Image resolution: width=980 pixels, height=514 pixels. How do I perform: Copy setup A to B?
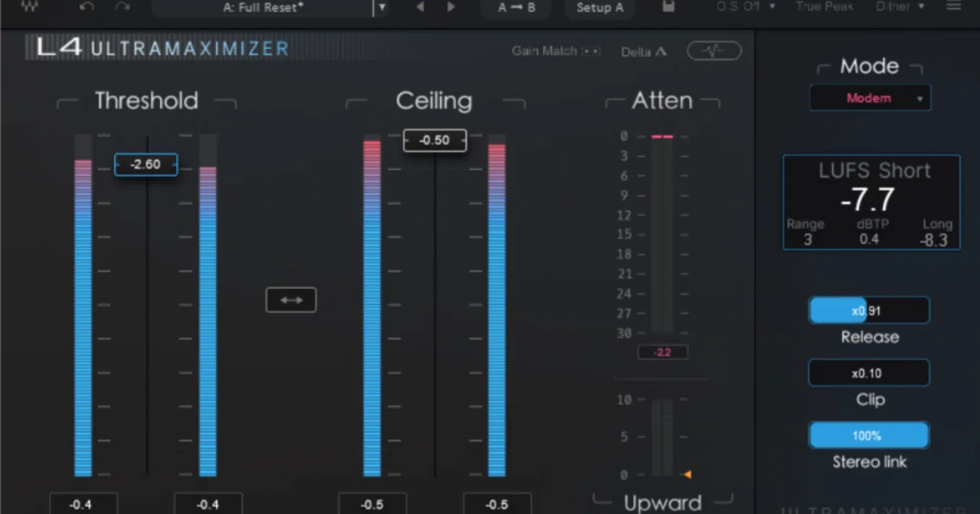pyautogui.click(x=517, y=8)
